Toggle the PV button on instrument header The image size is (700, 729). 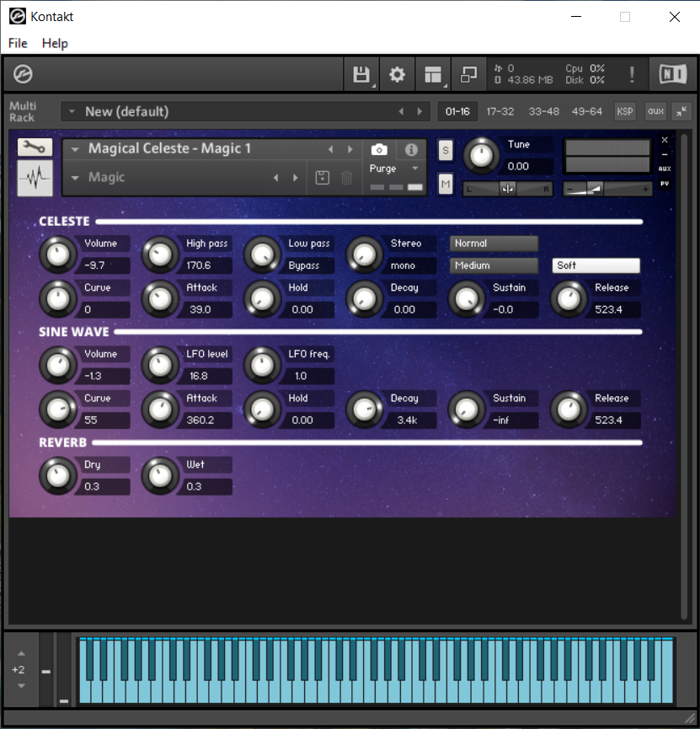(x=665, y=184)
